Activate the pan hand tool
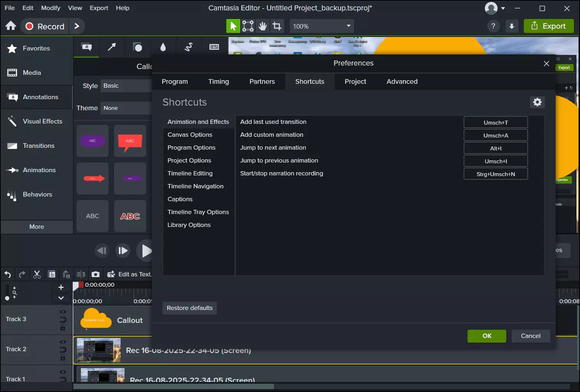 point(263,26)
